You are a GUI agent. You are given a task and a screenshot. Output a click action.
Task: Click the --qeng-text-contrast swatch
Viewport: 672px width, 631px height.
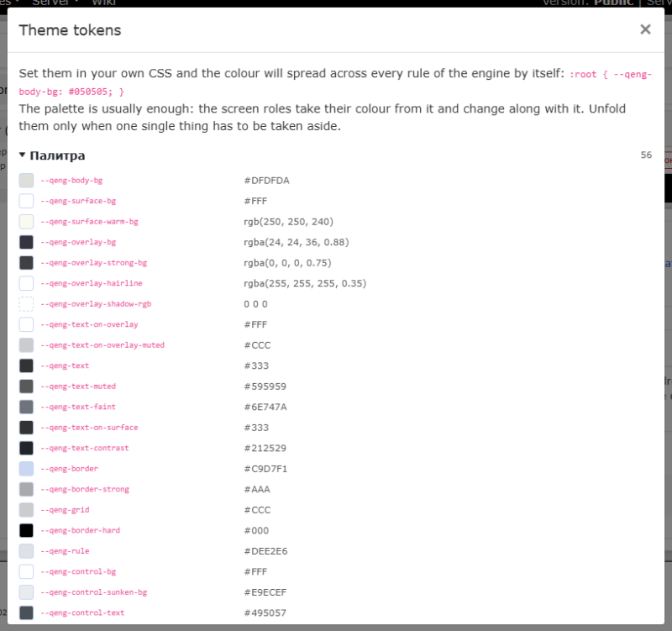(26, 448)
